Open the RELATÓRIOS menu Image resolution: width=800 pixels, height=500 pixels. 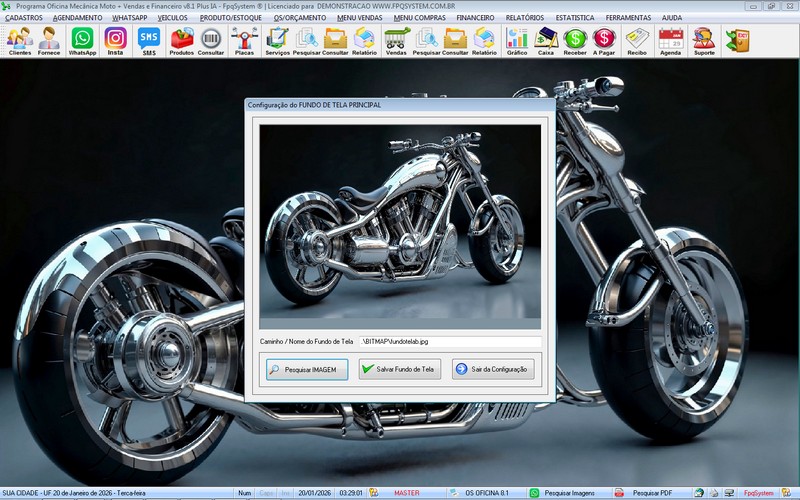(525, 17)
